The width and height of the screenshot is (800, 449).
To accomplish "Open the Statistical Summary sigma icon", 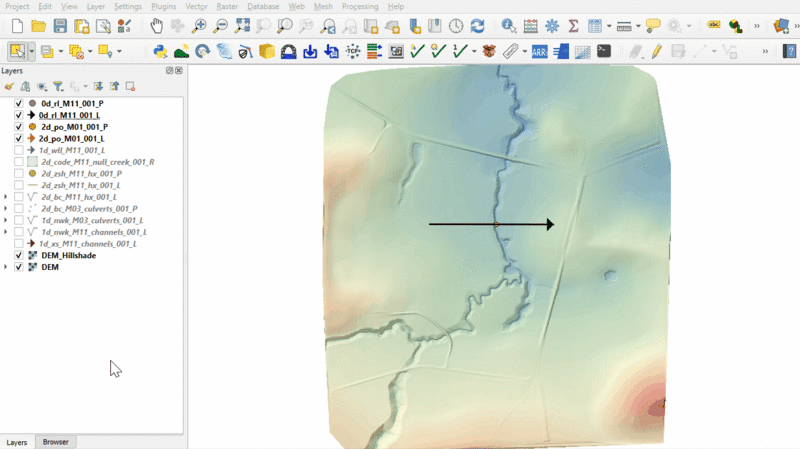I will [573, 26].
